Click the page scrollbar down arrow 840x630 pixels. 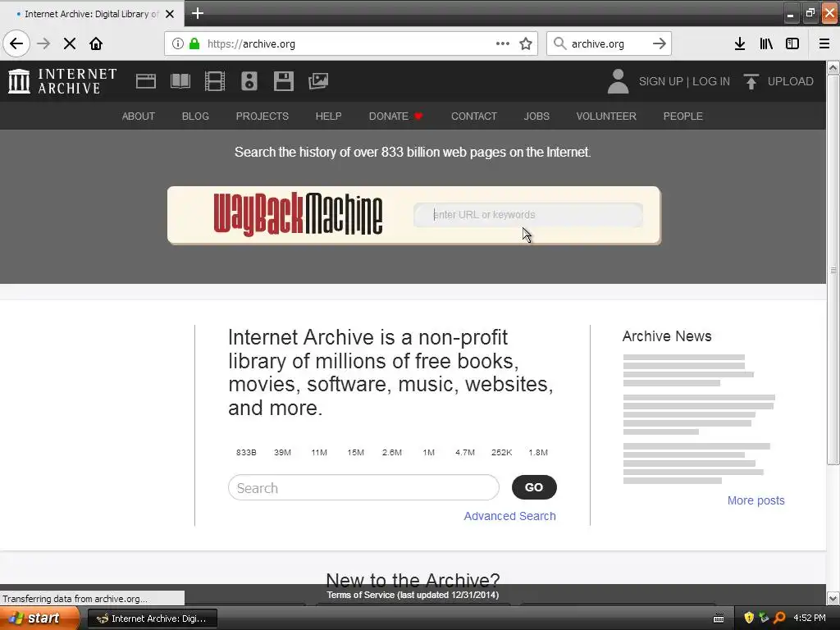click(x=833, y=598)
